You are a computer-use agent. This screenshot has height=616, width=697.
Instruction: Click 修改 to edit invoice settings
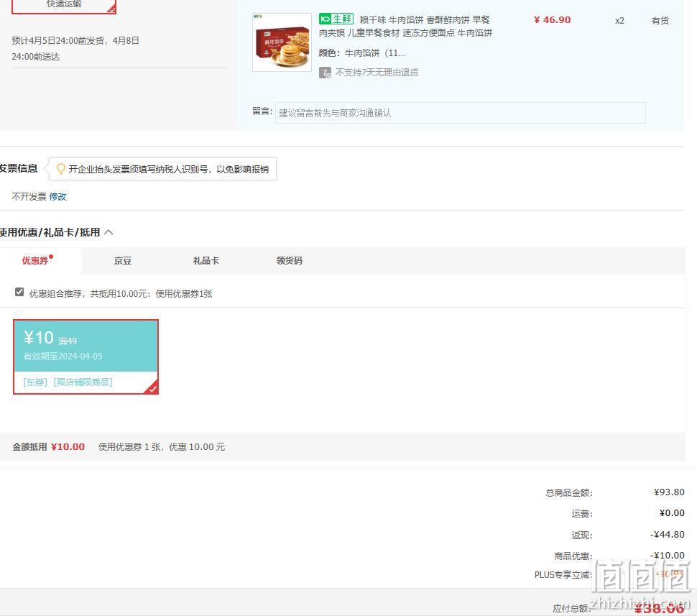pyautogui.click(x=57, y=196)
